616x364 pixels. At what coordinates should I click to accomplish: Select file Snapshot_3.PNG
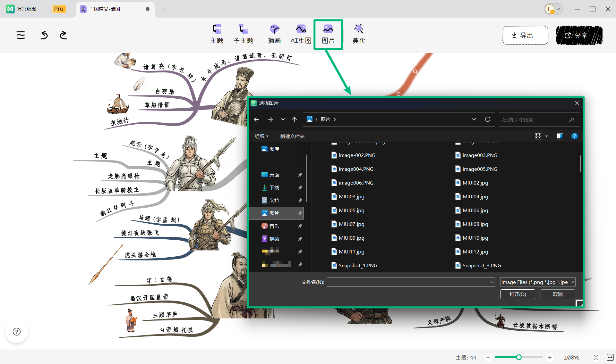(x=478, y=265)
